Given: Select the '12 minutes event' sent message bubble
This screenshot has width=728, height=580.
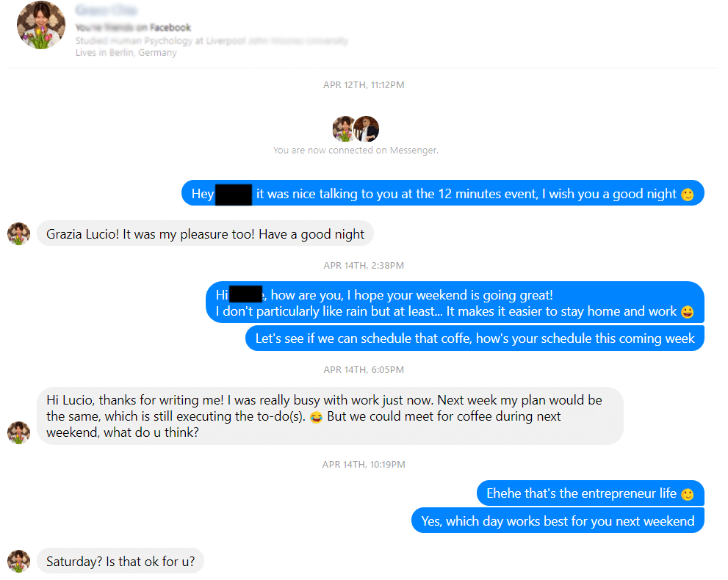Looking at the screenshot, I should tap(442, 193).
